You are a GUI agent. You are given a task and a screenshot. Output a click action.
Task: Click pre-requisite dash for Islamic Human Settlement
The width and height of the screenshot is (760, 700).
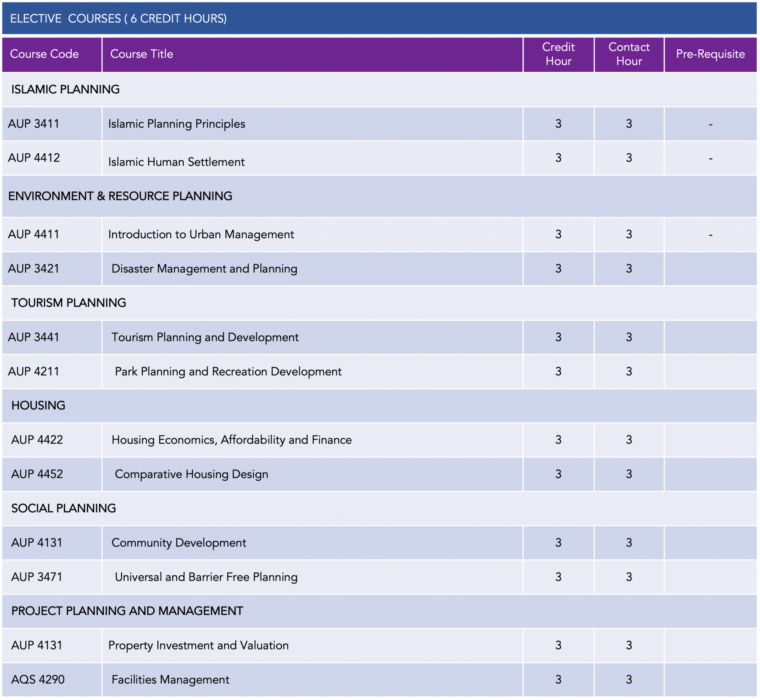click(710, 159)
